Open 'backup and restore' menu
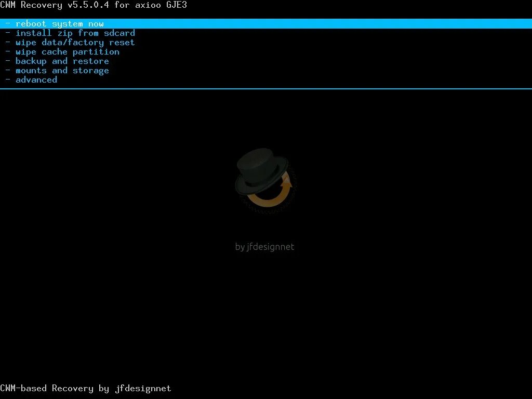This screenshot has height=399, width=532. [x=57, y=61]
